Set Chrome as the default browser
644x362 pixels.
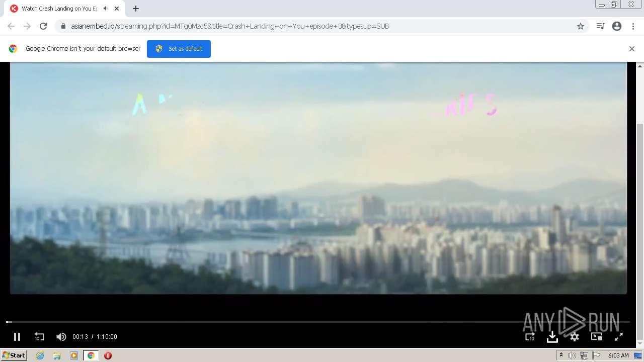pos(179,49)
